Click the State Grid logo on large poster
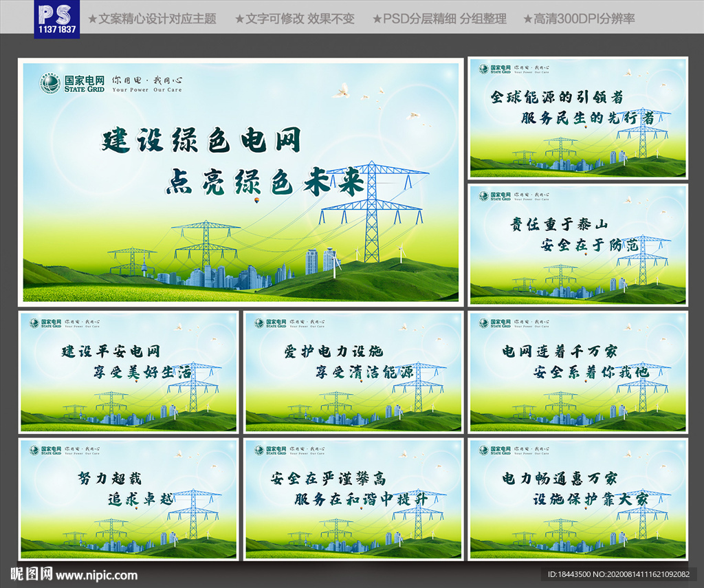 tap(71, 83)
